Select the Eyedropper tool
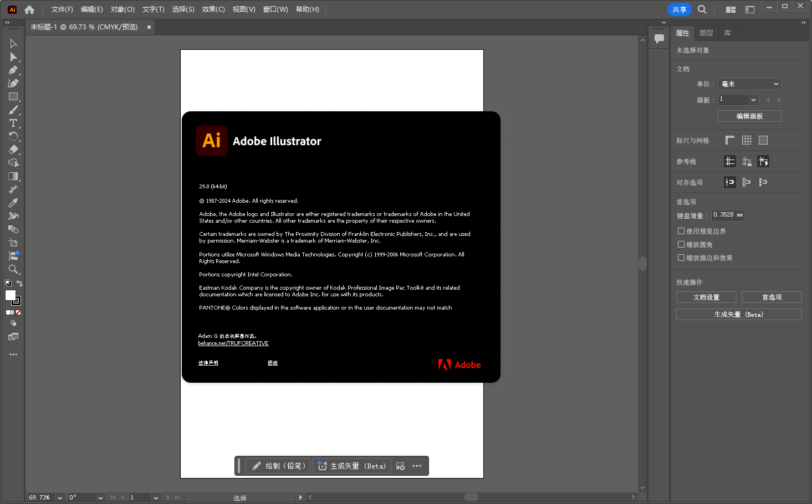 tap(13, 203)
